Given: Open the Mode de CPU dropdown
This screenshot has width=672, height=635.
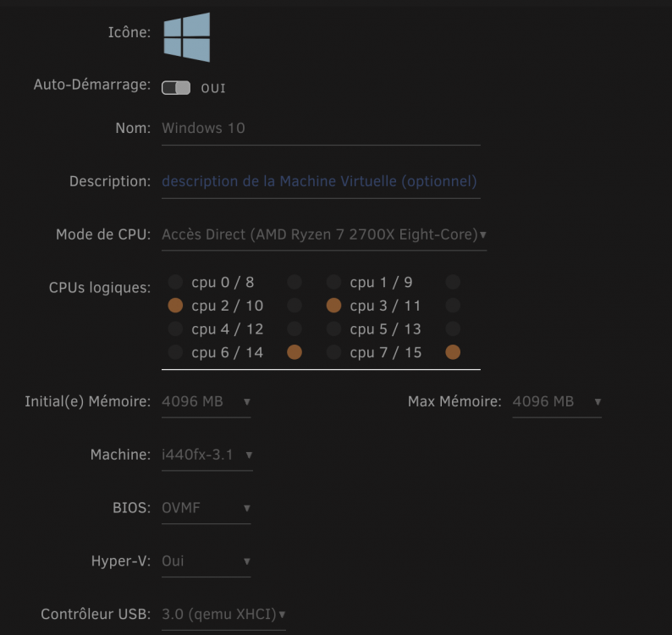Looking at the screenshot, I should [324, 235].
